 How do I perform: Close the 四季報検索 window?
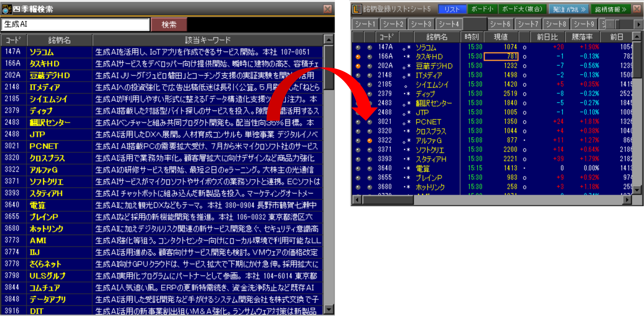pyautogui.click(x=328, y=9)
